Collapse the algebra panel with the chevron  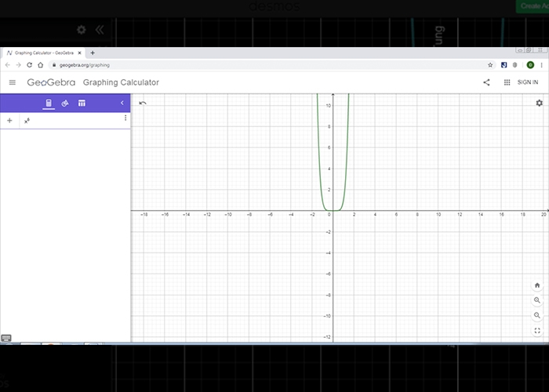(122, 103)
